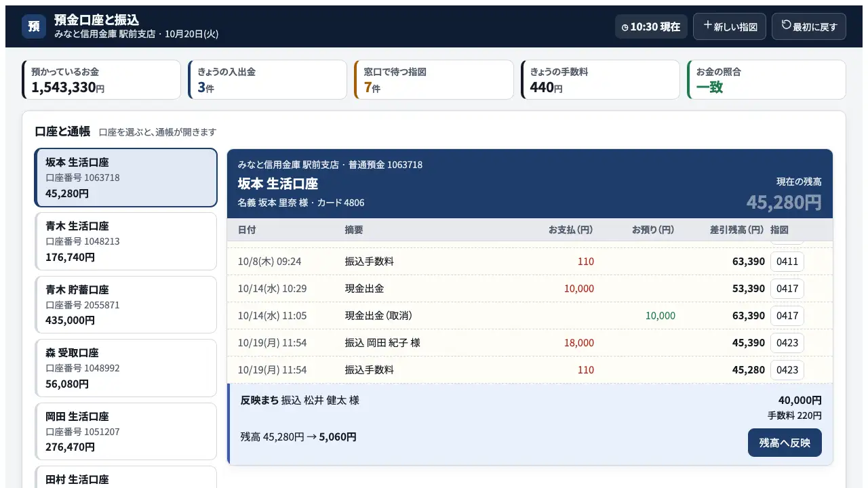Open 指図 tag 0411 on 振込手数料 row
The width and height of the screenshot is (868, 488).
point(787,262)
